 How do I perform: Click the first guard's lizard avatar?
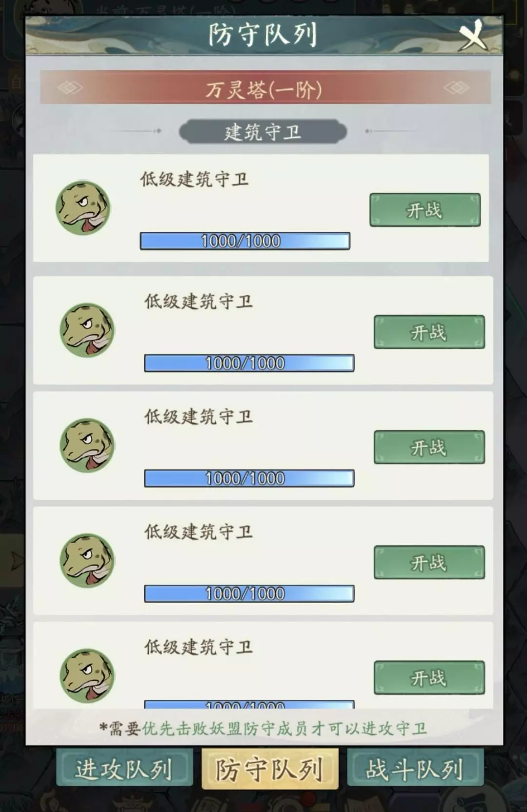click(x=83, y=208)
